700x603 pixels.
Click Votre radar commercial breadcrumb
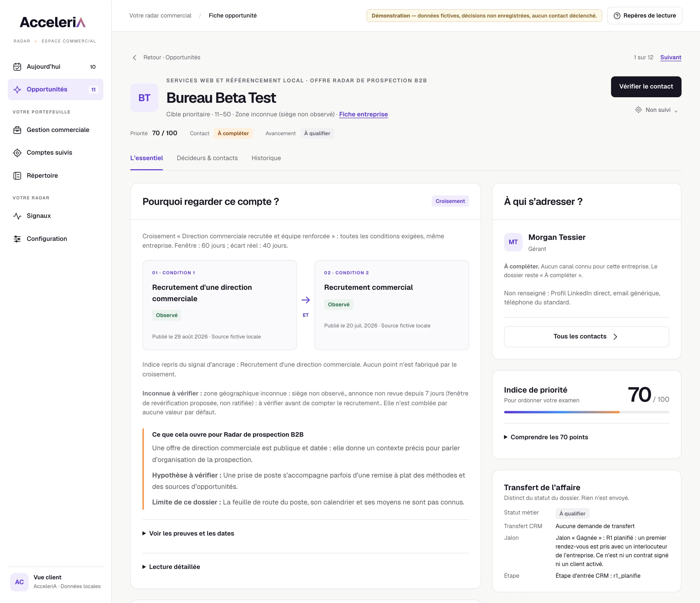pos(160,16)
